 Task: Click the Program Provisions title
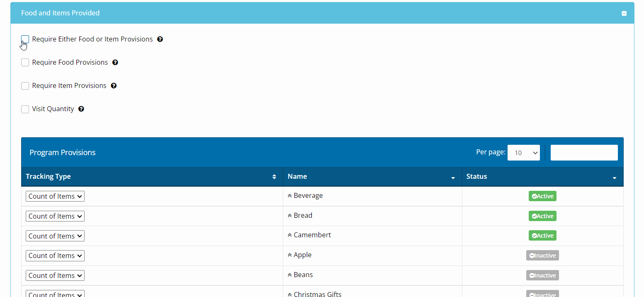pos(63,153)
